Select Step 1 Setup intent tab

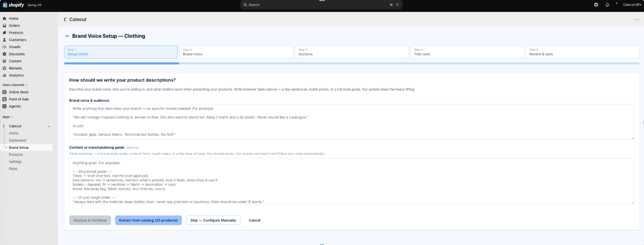click(121, 52)
